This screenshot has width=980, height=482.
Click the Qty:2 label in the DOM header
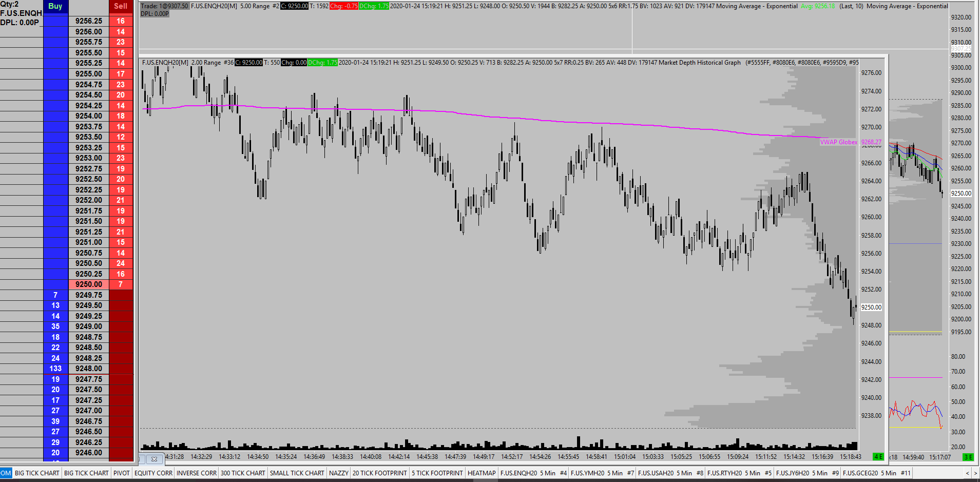(x=9, y=4)
